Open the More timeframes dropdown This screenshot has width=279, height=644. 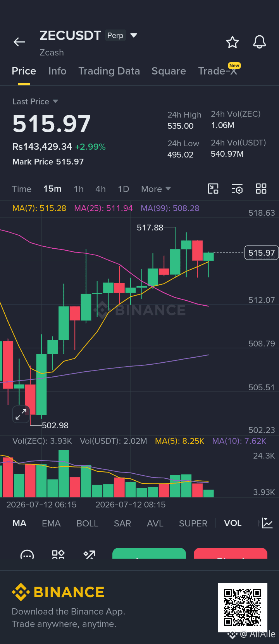pos(156,189)
